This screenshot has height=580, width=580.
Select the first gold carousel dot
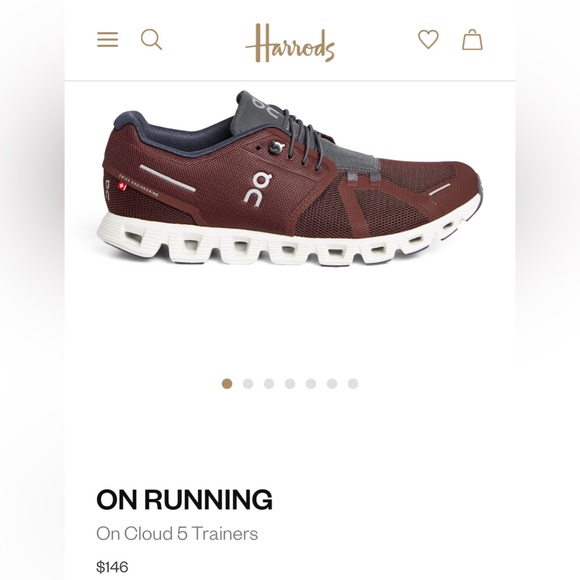[x=227, y=384]
